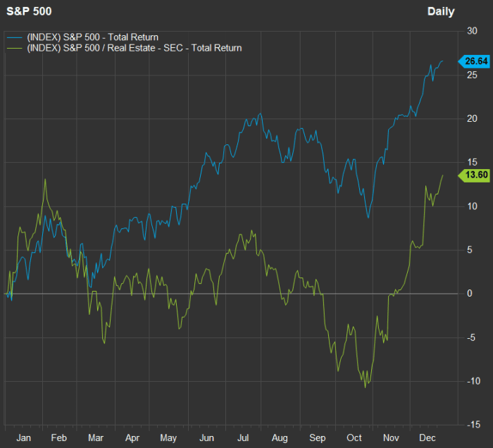Screen dimensions: 493x448
Task: Click the Jan month label
Action: click(x=23, y=437)
